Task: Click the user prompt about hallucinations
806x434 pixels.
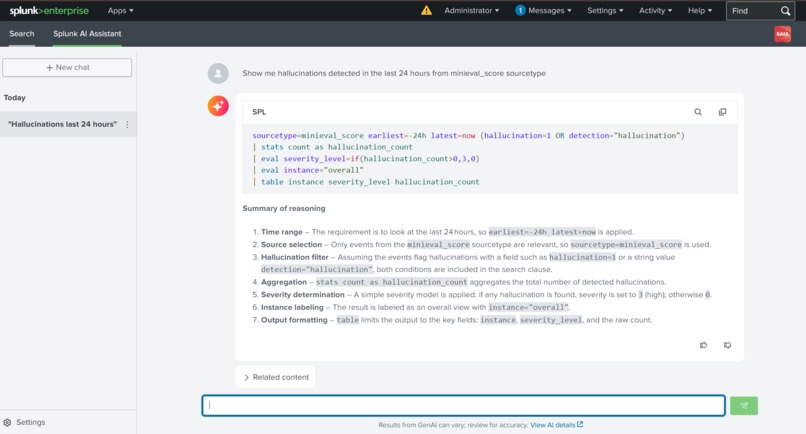Action: coord(394,73)
